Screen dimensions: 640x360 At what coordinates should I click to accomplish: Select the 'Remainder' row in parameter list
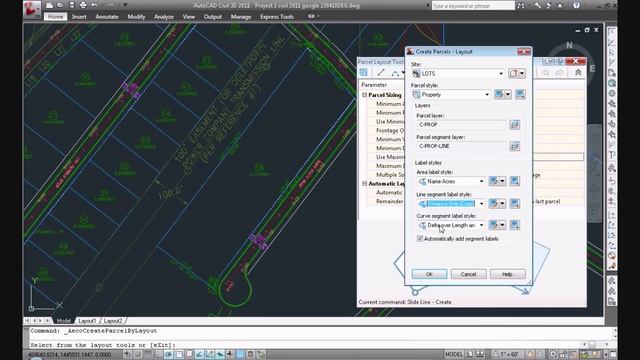point(389,201)
